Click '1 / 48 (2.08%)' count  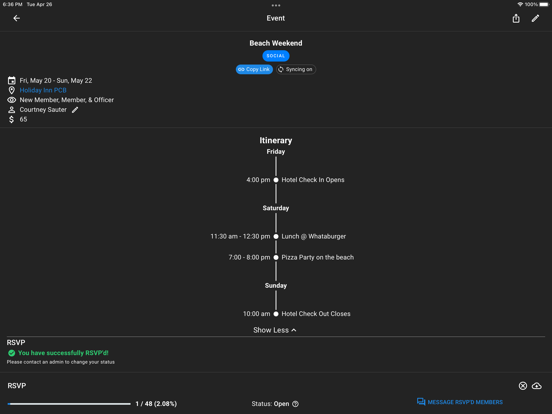pos(156,404)
